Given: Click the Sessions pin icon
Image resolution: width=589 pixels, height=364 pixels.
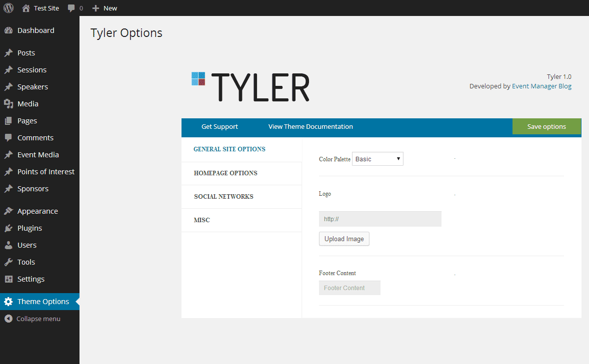Looking at the screenshot, I should [8, 70].
